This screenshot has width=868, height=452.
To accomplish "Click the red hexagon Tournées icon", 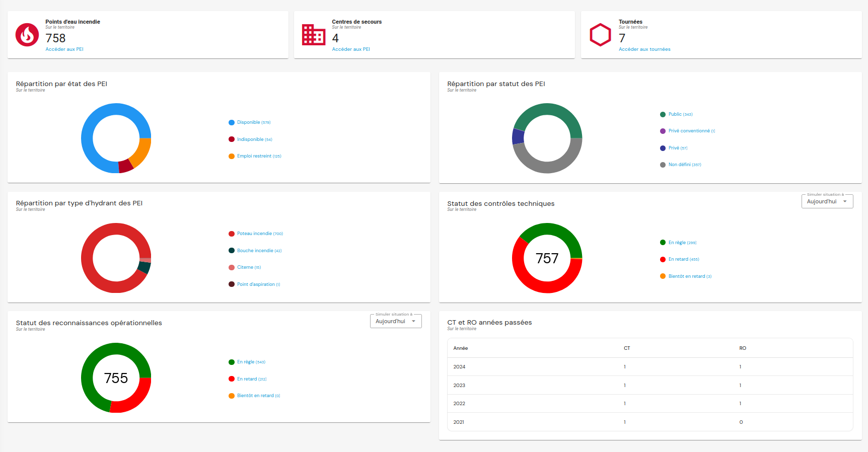I will click(600, 35).
